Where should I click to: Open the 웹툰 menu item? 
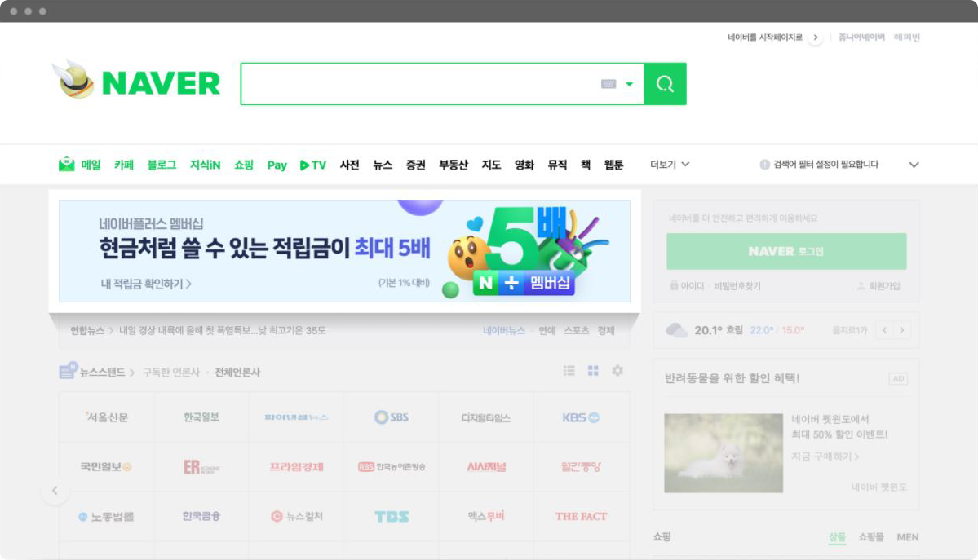pos(613,165)
